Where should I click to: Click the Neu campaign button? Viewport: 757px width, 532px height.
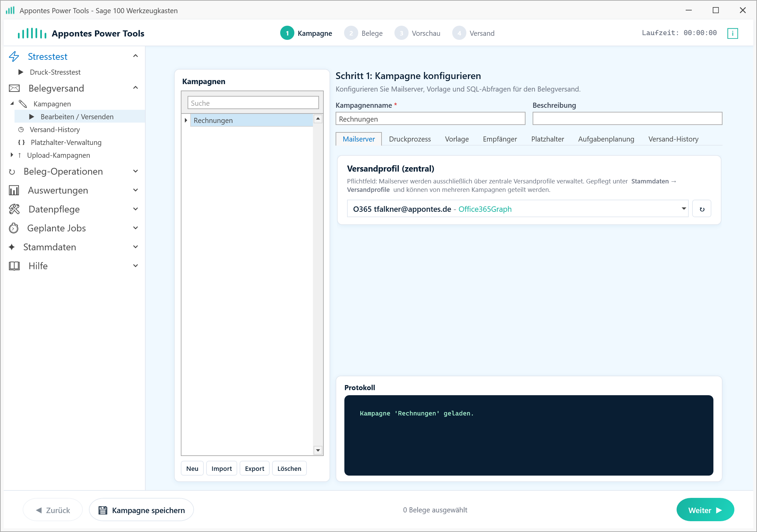pos(192,468)
